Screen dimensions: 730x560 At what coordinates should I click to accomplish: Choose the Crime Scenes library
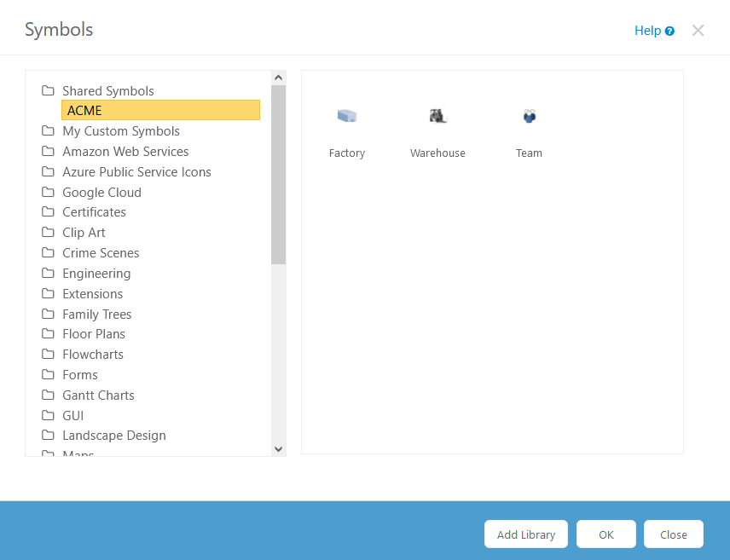[x=101, y=252]
